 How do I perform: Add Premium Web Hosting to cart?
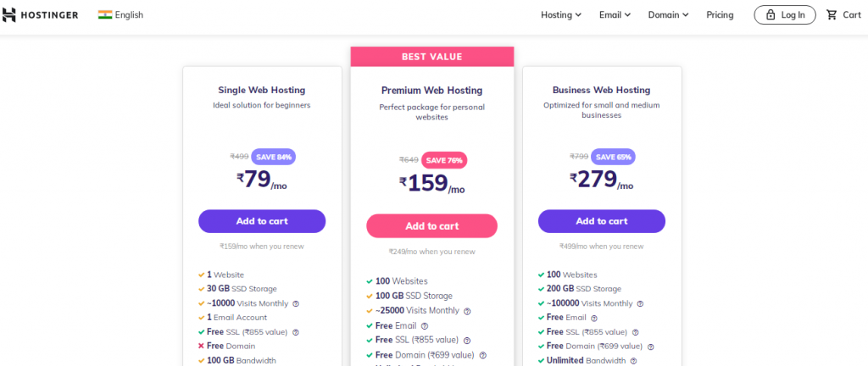click(x=431, y=226)
